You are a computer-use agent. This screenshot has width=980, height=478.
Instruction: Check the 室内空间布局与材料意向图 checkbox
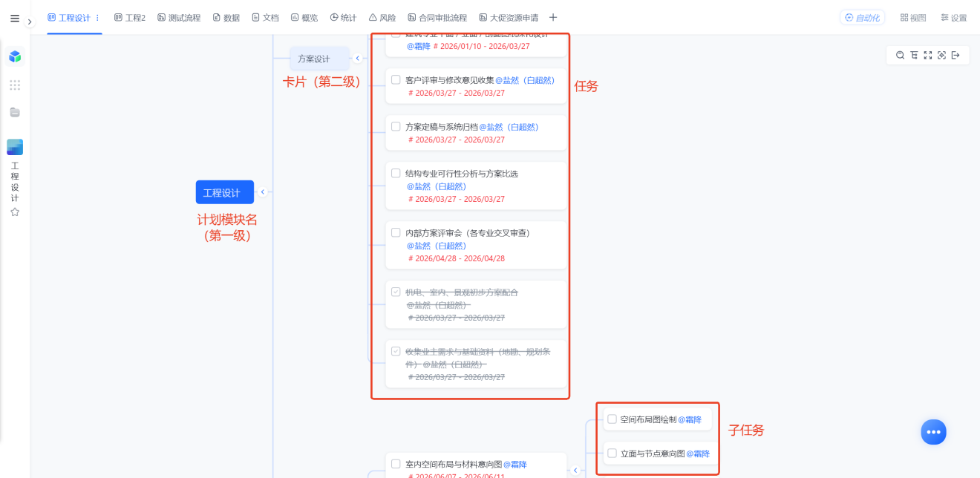click(396, 465)
